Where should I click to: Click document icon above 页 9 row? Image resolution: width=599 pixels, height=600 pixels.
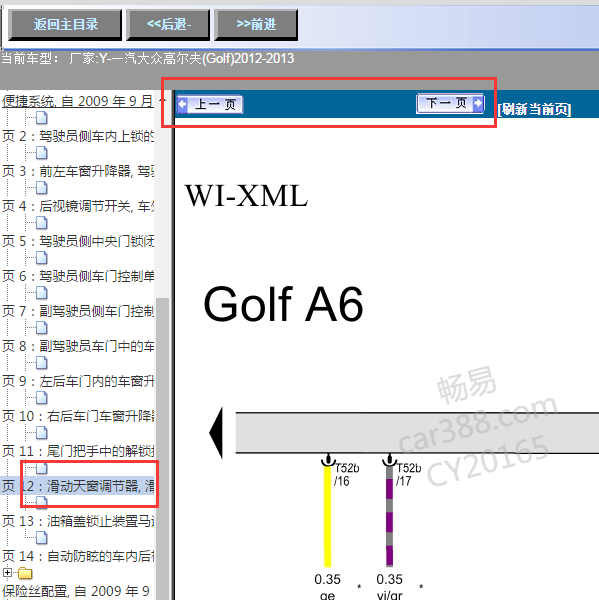pyautogui.click(x=42, y=363)
